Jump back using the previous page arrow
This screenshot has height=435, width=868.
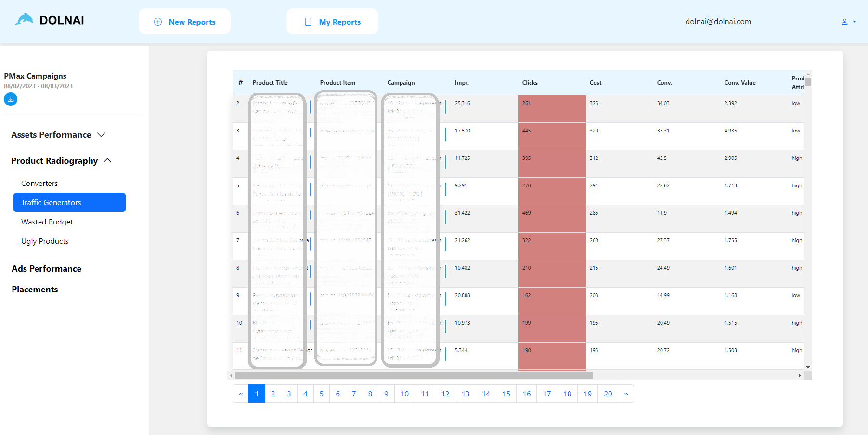pos(241,394)
